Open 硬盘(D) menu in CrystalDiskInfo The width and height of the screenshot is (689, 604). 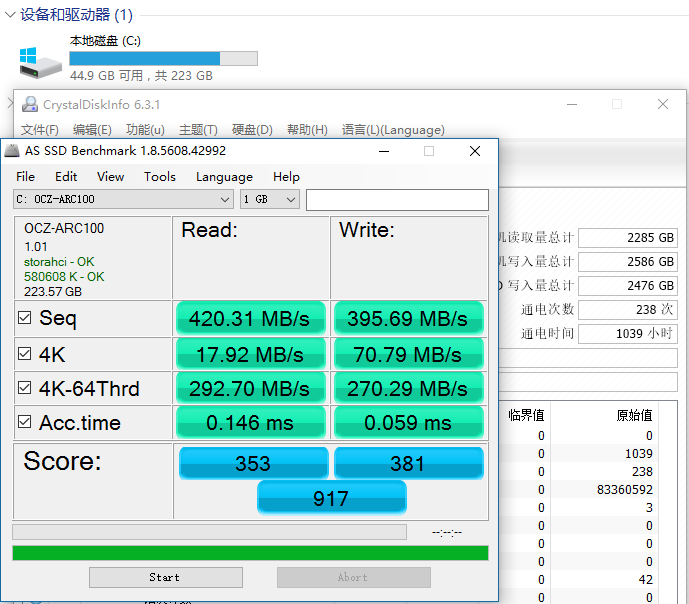click(x=252, y=130)
